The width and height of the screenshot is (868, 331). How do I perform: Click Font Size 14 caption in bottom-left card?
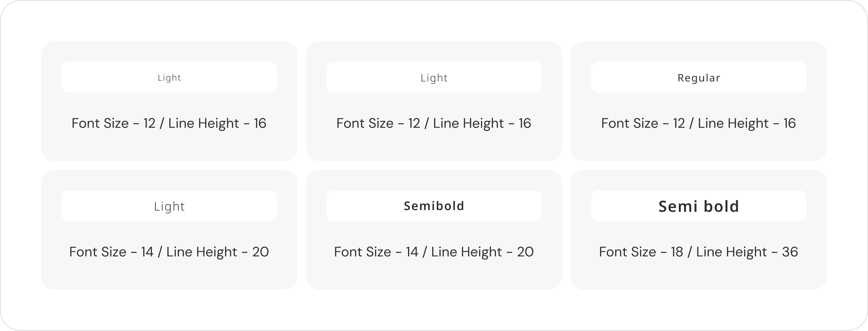coord(169,252)
